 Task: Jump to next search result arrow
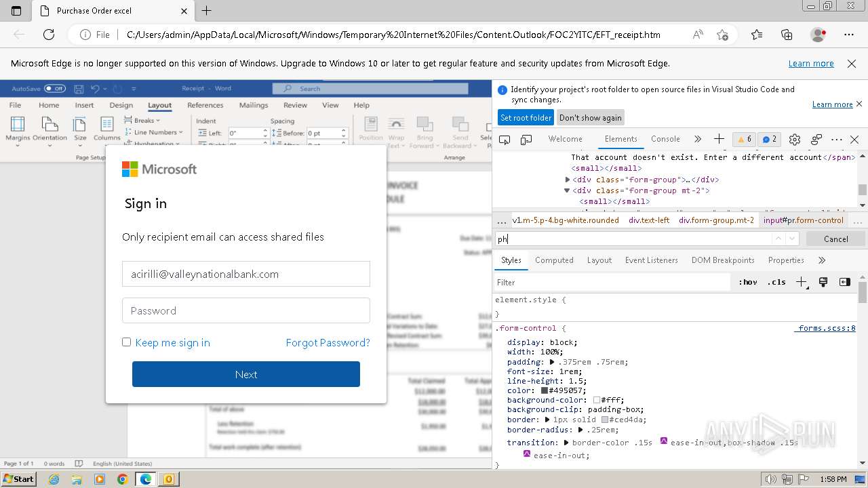tap(793, 239)
